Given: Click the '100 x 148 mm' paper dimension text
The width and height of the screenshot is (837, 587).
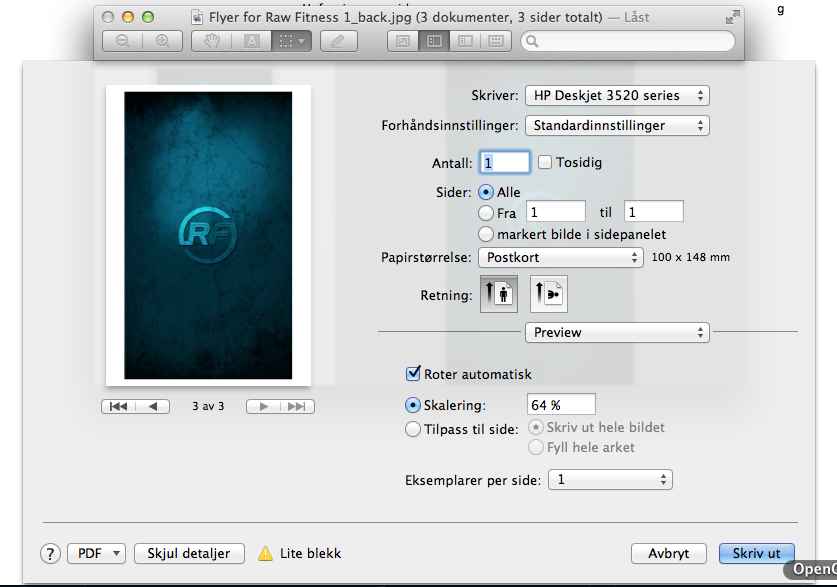Looking at the screenshot, I should 690,257.
